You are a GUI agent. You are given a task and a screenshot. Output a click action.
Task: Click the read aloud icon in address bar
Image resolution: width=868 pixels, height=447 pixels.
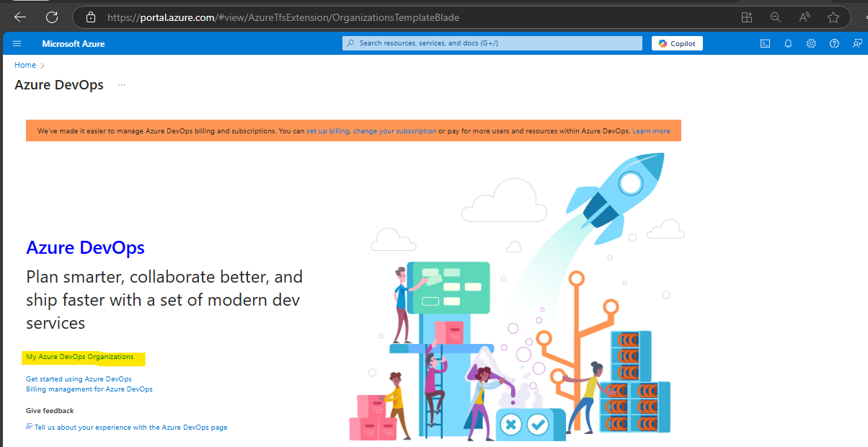pos(805,17)
